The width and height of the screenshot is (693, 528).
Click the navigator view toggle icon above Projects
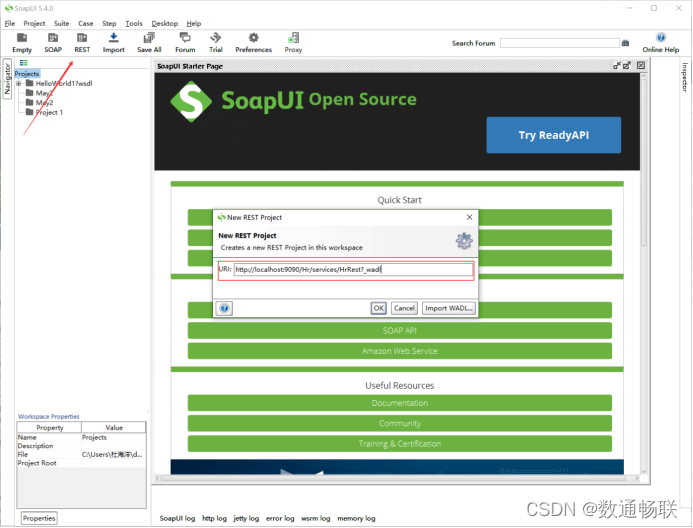[23, 63]
